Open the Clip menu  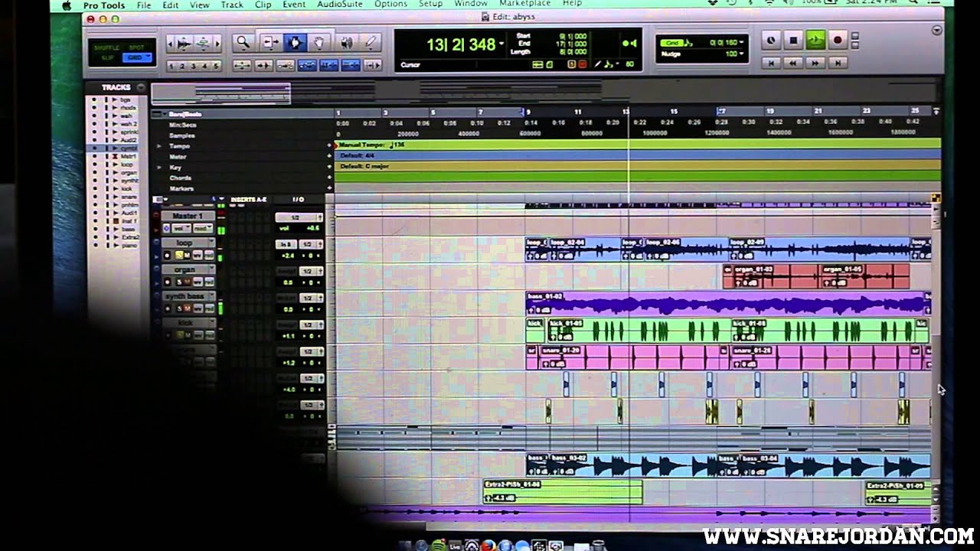[263, 5]
